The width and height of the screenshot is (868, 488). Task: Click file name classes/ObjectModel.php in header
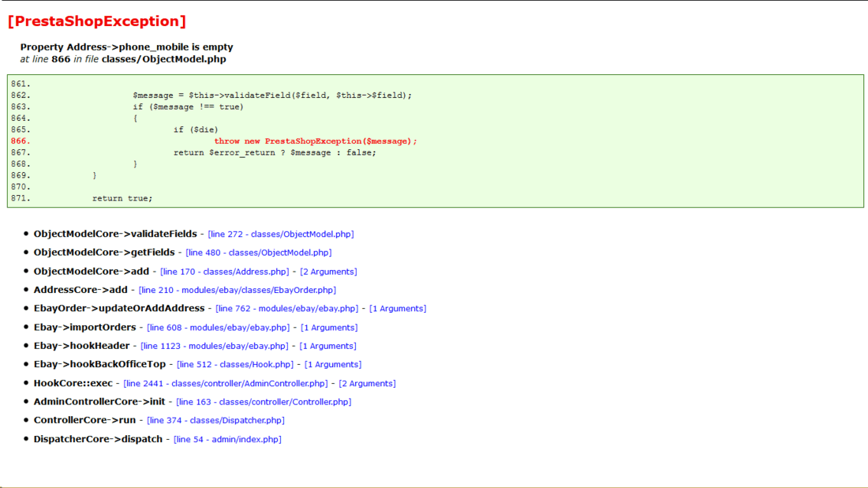164,59
